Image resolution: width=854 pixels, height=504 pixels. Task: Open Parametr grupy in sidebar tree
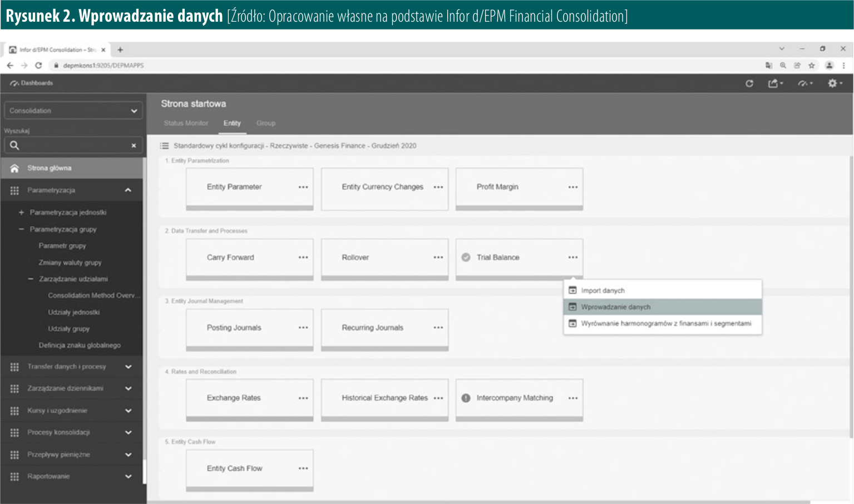coord(62,246)
